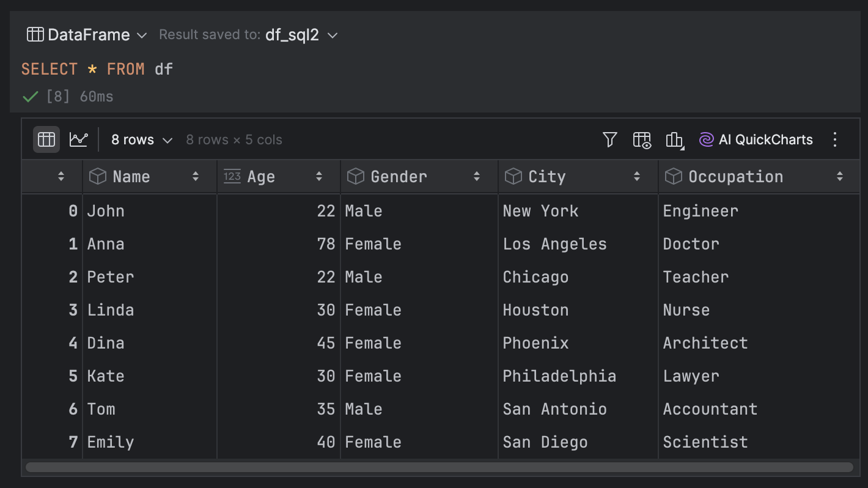Click the DataFrame table icon
Image resolution: width=868 pixels, height=488 pixels.
coord(35,34)
